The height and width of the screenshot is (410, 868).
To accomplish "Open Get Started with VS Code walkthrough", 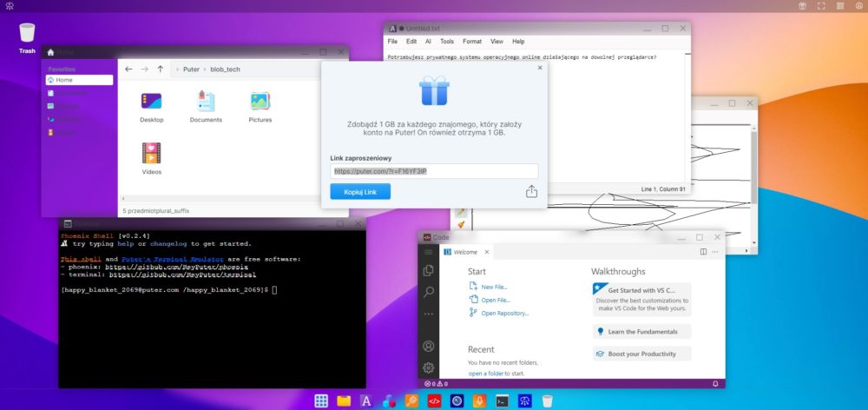I will click(x=641, y=299).
